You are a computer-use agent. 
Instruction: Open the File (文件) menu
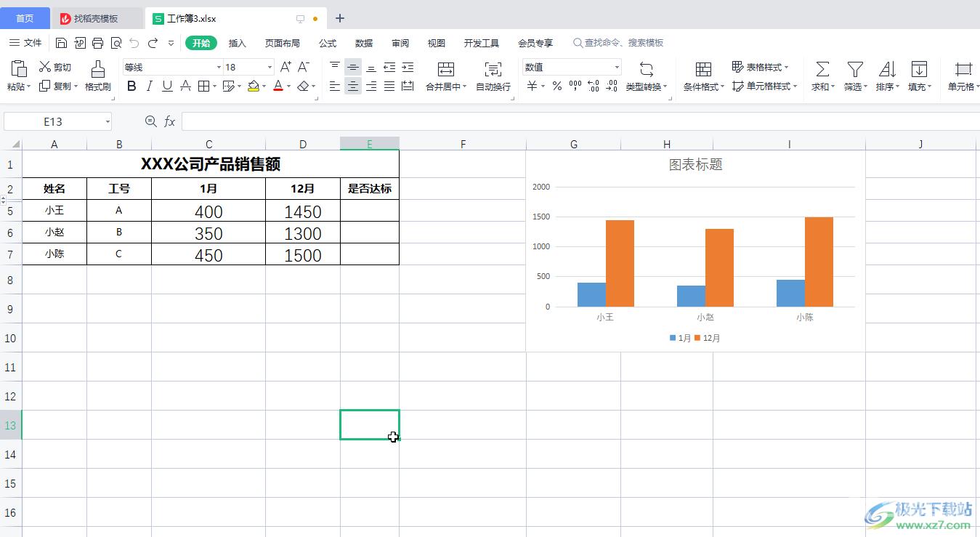26,43
